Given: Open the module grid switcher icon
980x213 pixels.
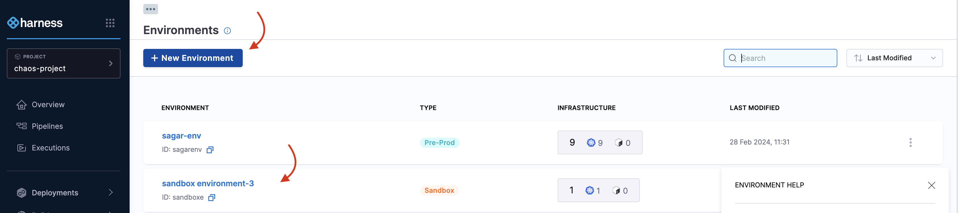Looking at the screenshot, I should (110, 23).
